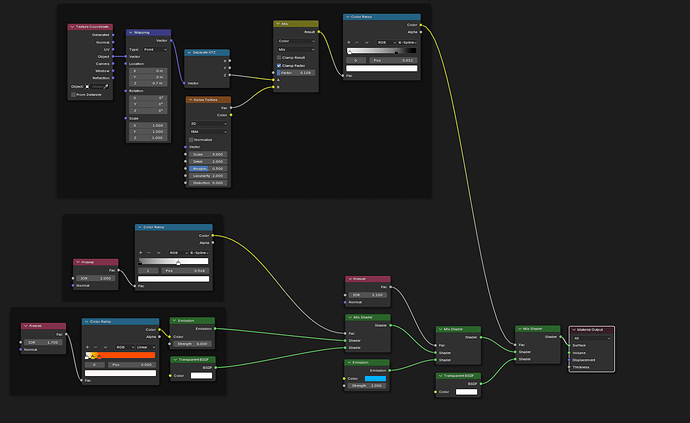This screenshot has width=690, height=423.
Task: Click the Generated output socket of Texture Coordinate
Action: (113, 35)
